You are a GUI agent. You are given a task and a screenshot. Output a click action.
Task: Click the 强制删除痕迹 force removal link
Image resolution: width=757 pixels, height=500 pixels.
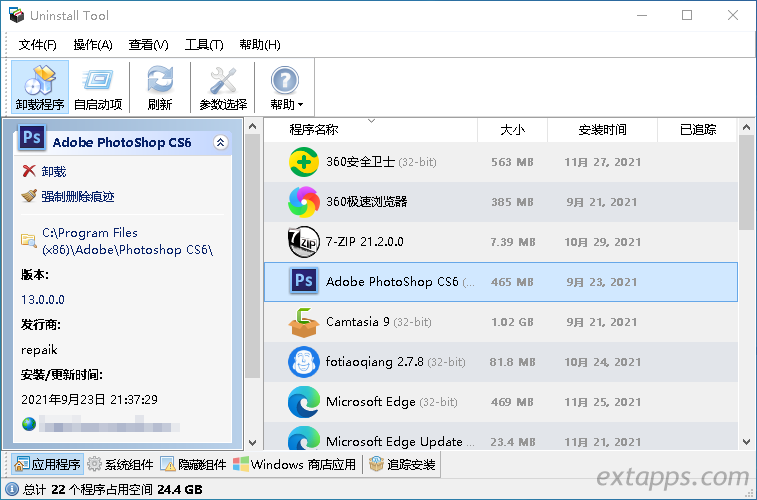pyautogui.click(x=78, y=196)
